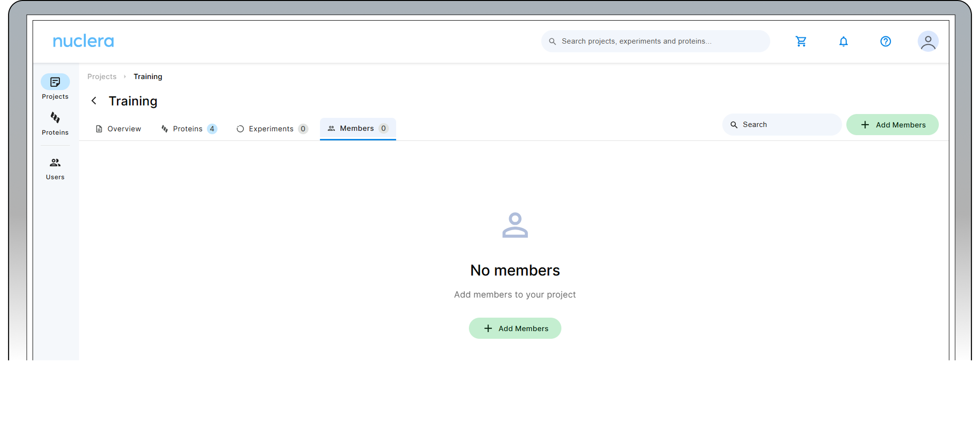The width and height of the screenshot is (980, 437).
Task: Click the Projects breadcrumb link
Action: 102,77
